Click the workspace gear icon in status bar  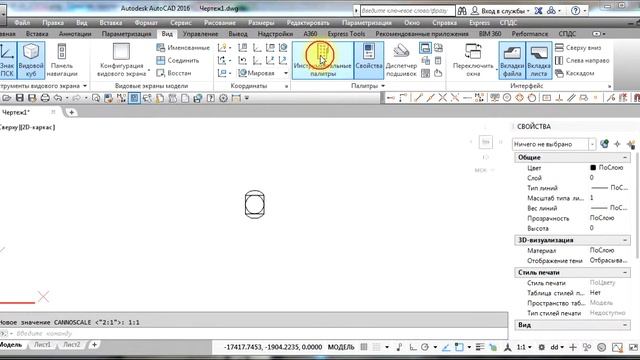coord(542,347)
